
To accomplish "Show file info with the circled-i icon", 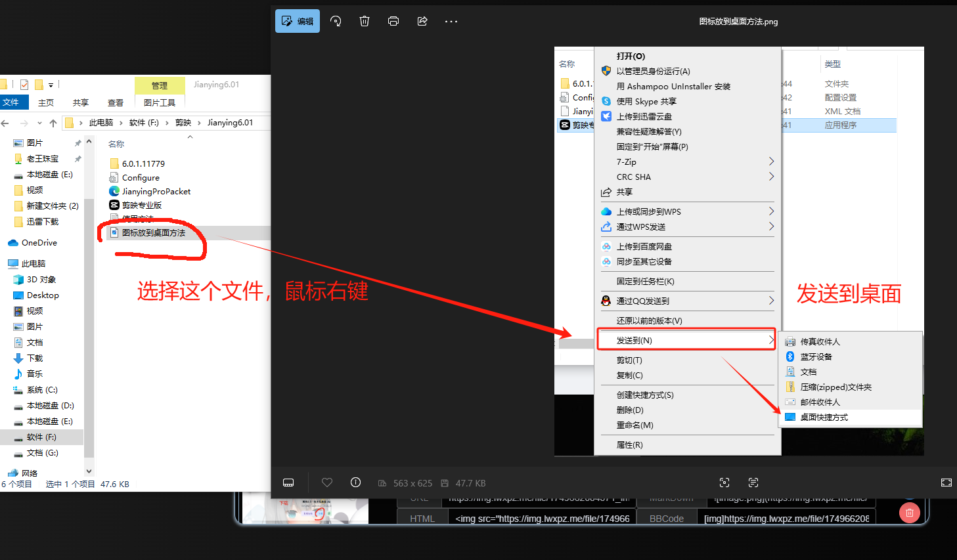I will click(355, 483).
